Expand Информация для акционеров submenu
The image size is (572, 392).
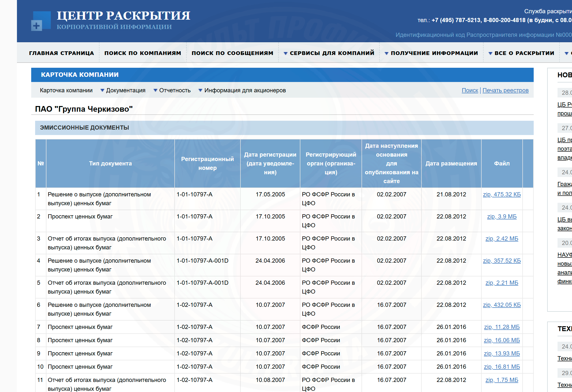(242, 90)
